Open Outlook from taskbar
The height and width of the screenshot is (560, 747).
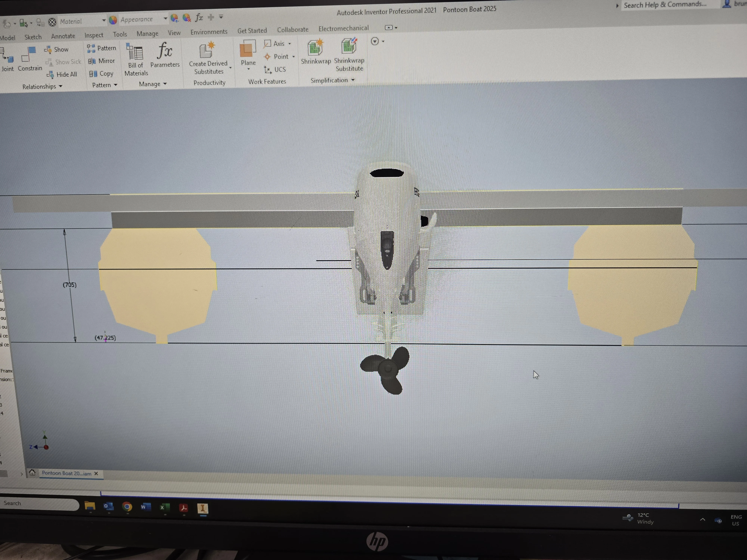click(108, 506)
